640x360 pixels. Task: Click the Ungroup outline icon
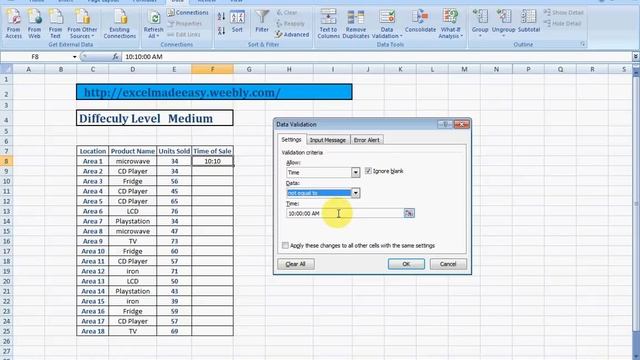tap(503, 23)
